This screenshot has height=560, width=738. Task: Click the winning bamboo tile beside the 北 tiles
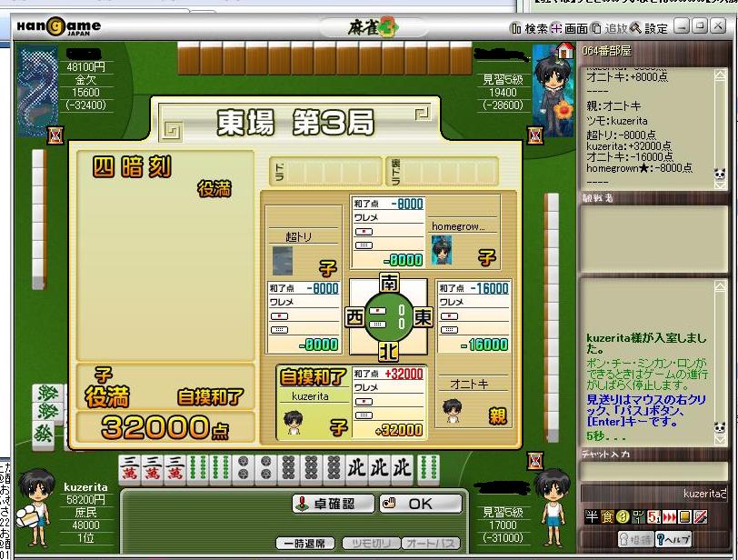pyautogui.click(x=428, y=469)
